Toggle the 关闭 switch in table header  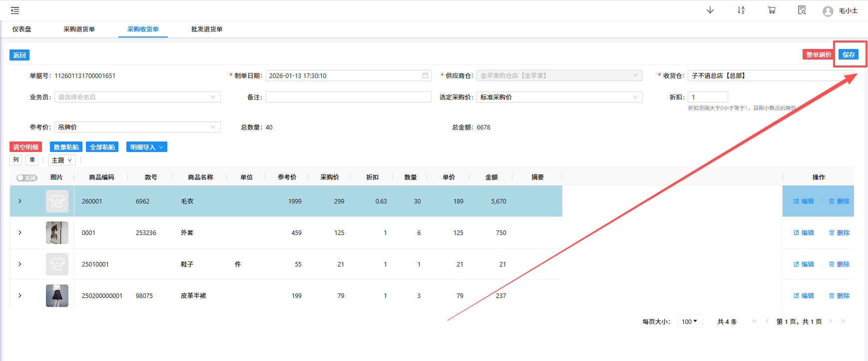[26, 177]
